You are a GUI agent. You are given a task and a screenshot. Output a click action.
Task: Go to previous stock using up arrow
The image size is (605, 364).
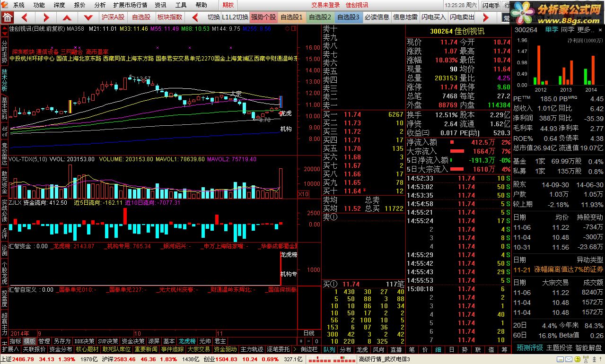68,17
